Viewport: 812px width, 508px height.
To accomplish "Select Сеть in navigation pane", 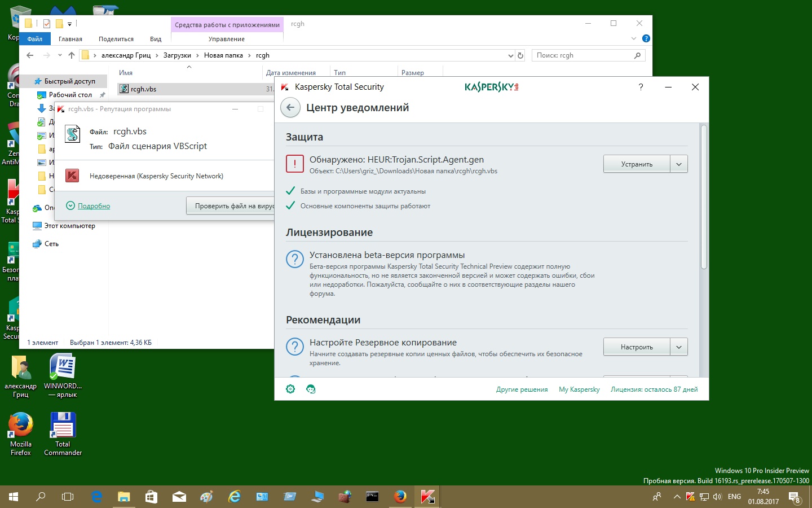I will coord(51,244).
